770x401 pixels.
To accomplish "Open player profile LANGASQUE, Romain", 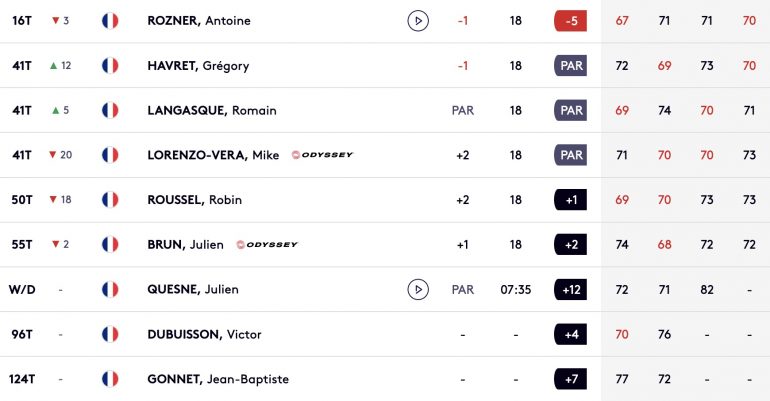I will click(x=212, y=110).
